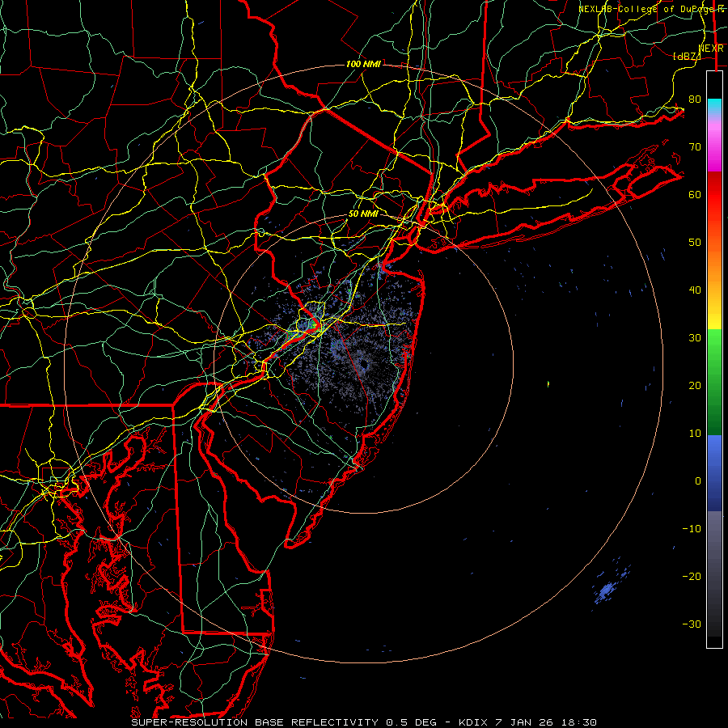The image size is (728, 728).
Task: Click the "7 JAN 26" date in the caption
Action: [525, 722]
